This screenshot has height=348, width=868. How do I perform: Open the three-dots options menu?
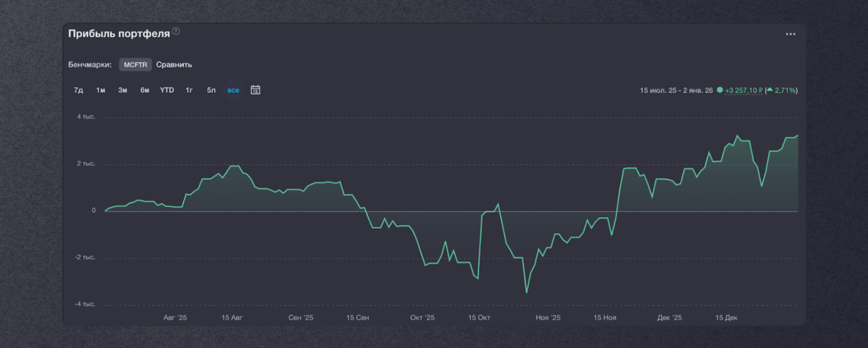click(790, 34)
